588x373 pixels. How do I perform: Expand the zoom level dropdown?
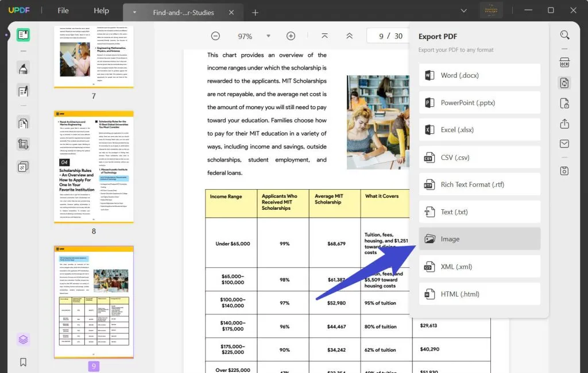(268, 36)
